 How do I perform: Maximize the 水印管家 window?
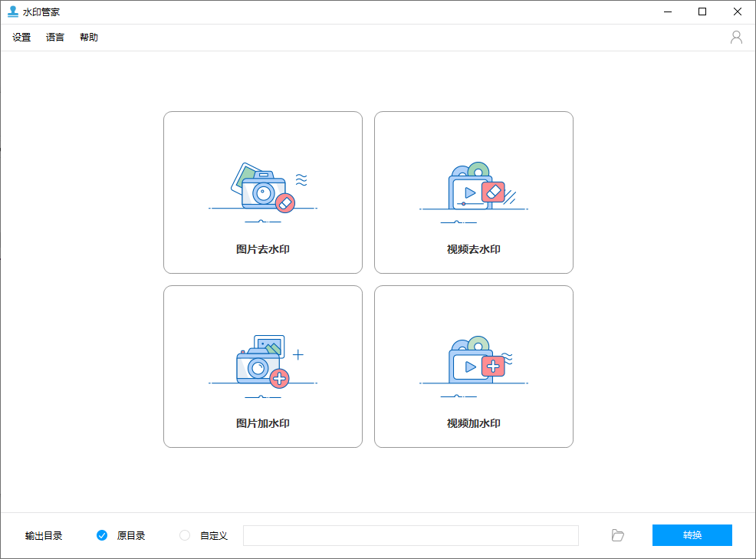(x=702, y=12)
